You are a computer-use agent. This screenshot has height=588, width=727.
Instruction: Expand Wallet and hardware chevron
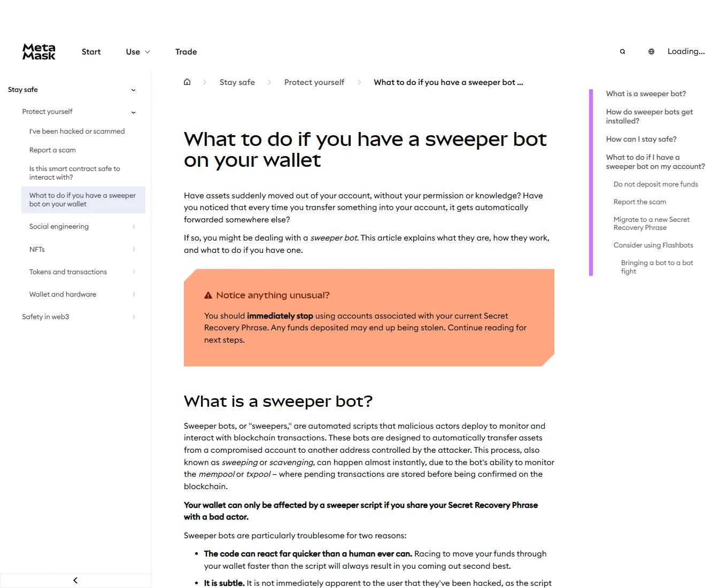point(134,294)
